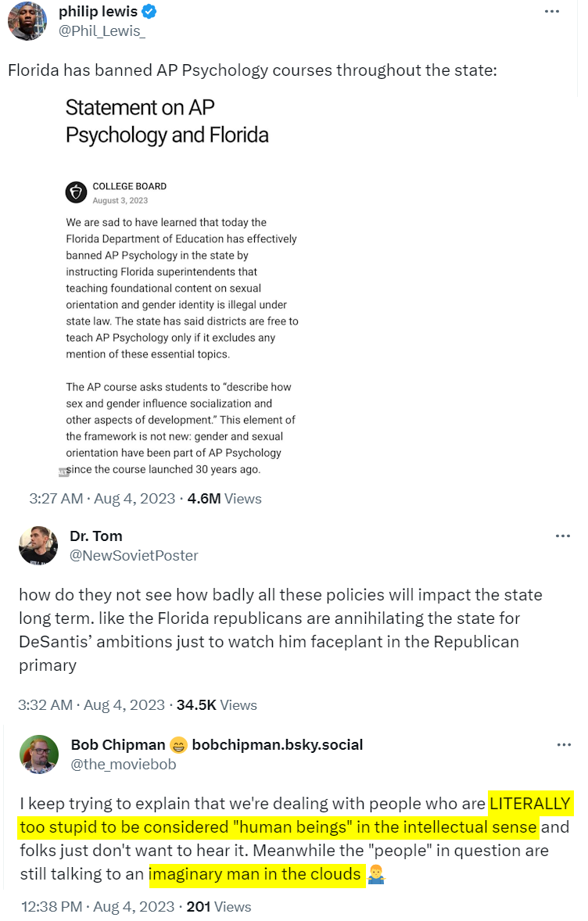The image size is (588, 921).
Task: Open the more options menu on philip lewis's tweet
Action: pyautogui.click(x=552, y=12)
